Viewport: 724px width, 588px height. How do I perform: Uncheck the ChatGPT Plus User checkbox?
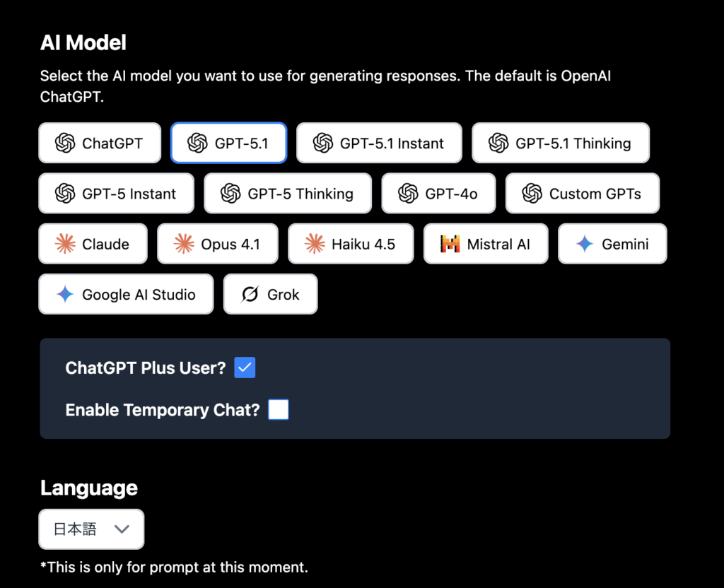point(245,368)
